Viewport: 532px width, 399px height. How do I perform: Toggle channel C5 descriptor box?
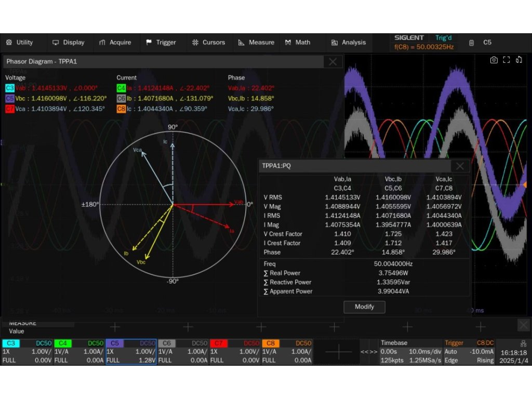pos(131,352)
